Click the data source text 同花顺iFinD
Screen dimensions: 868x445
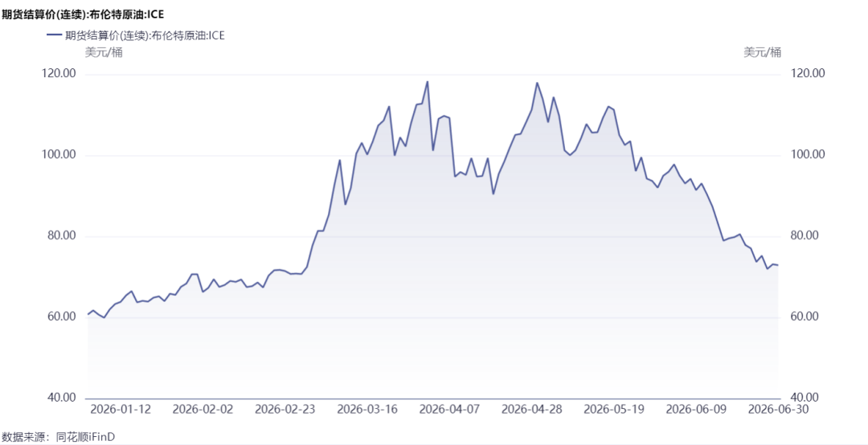click(85, 437)
